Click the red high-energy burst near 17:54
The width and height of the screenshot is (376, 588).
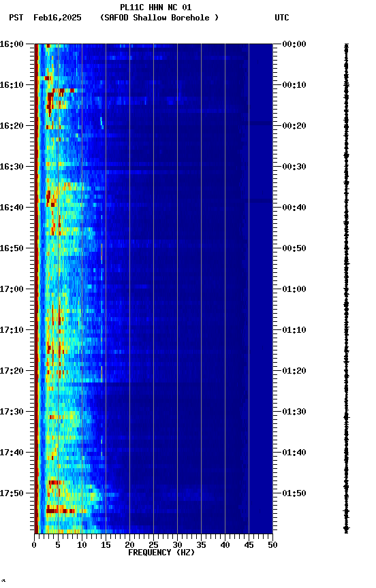click(60, 510)
